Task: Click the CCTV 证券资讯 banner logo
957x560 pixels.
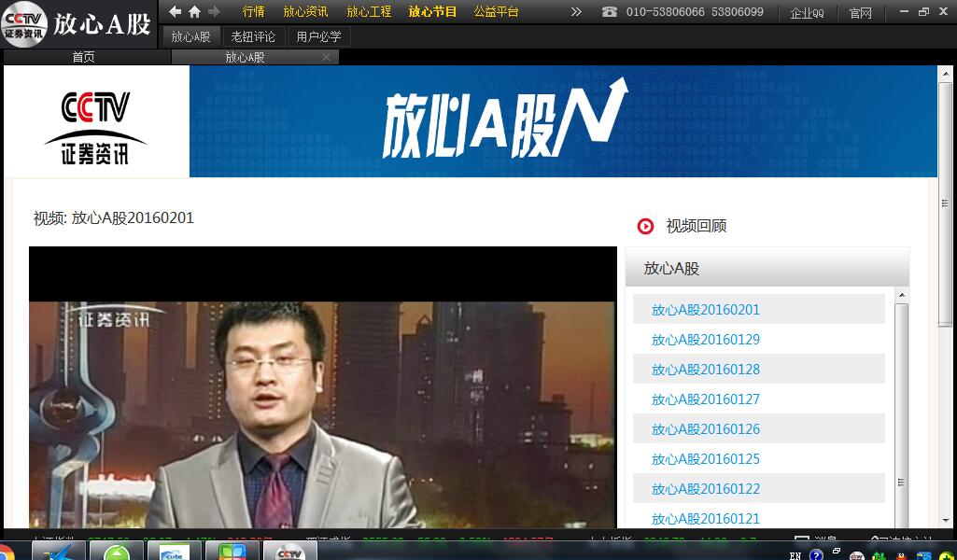Action: click(95, 128)
